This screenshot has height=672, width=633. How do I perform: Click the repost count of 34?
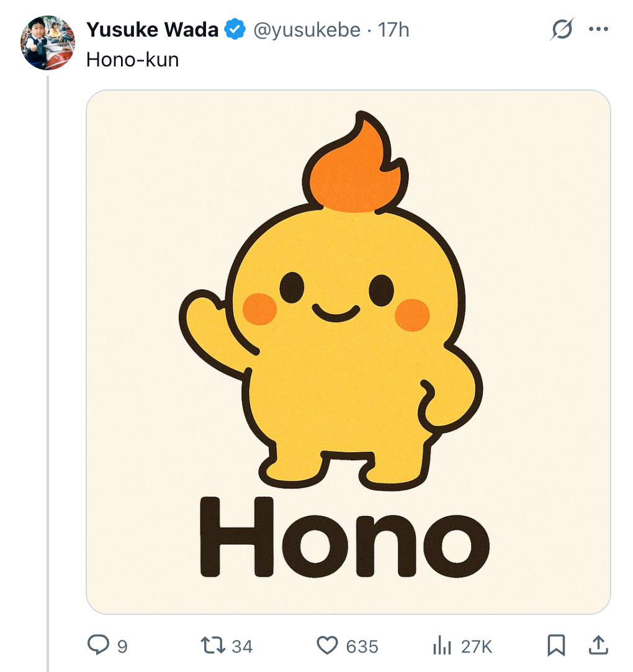point(242,647)
